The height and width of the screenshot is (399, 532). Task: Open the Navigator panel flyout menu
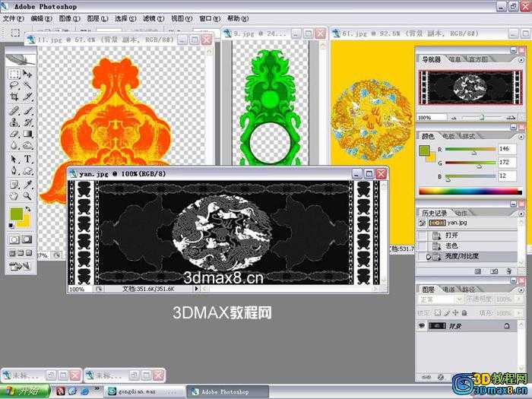click(521, 60)
